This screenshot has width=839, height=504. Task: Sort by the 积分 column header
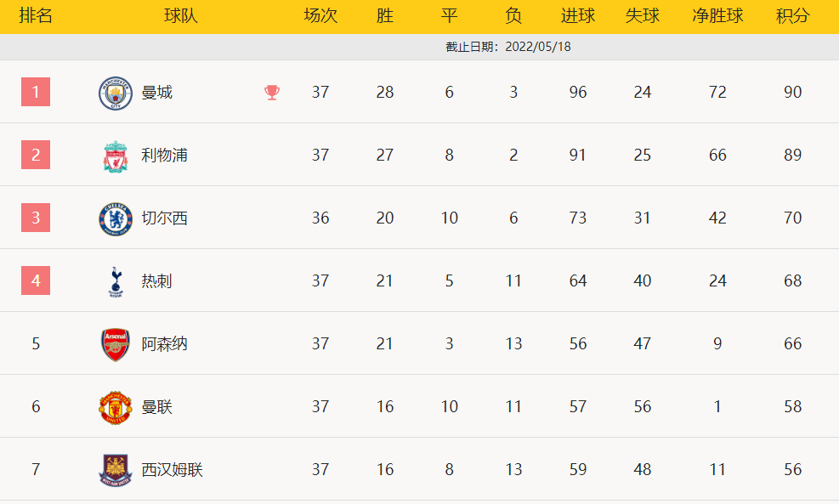tap(792, 15)
